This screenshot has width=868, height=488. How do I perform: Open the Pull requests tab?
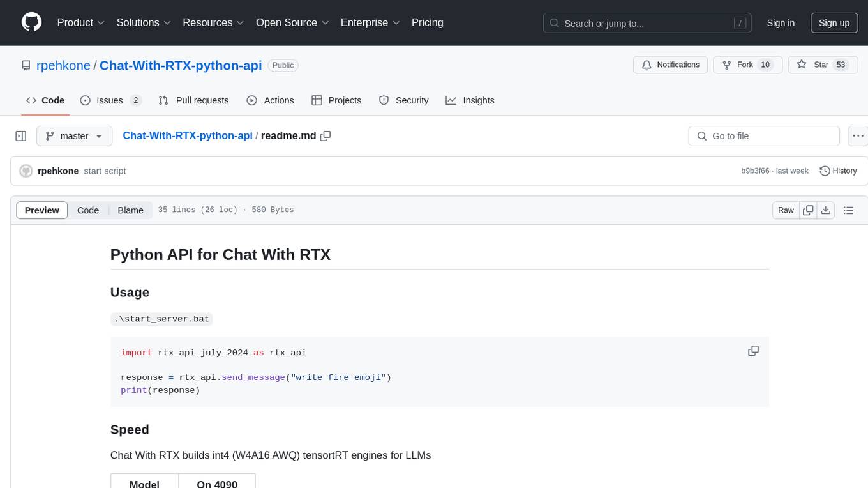(193, 100)
